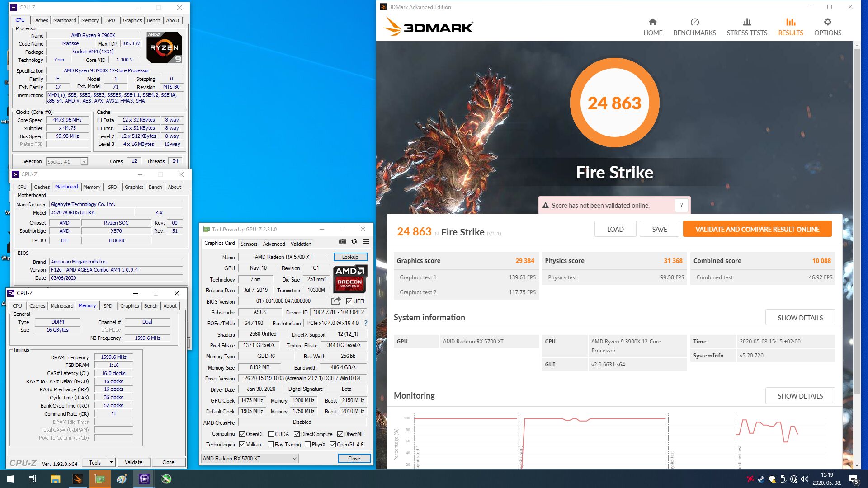Click the '31 368' Physics score value

click(x=673, y=261)
